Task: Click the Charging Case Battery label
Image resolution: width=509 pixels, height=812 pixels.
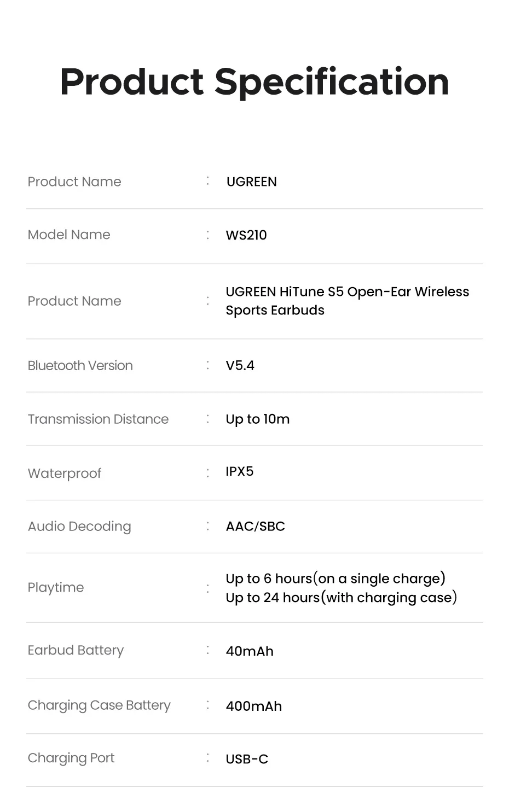Action: [x=99, y=705]
